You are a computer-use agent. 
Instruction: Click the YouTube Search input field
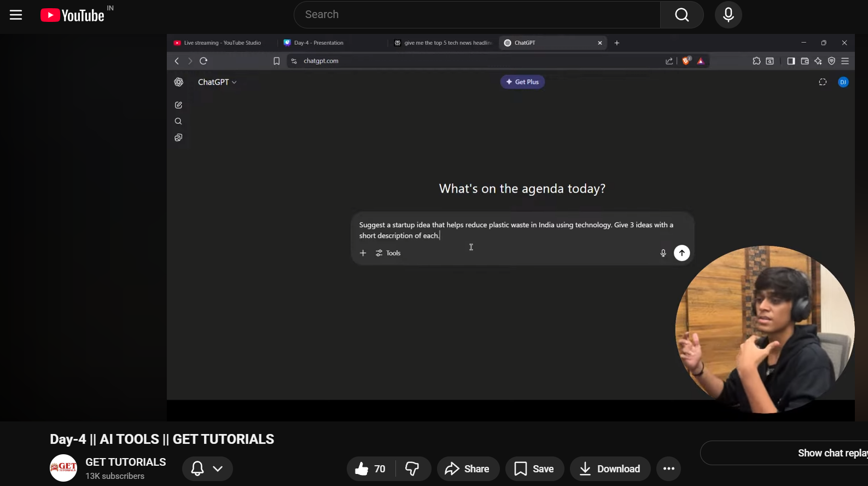(477, 15)
